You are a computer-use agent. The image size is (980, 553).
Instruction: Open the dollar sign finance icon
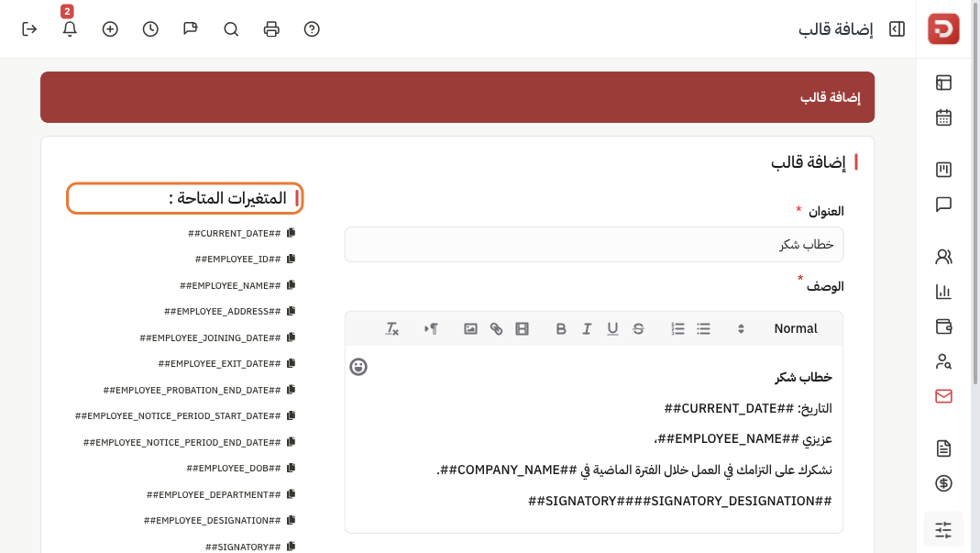(943, 483)
